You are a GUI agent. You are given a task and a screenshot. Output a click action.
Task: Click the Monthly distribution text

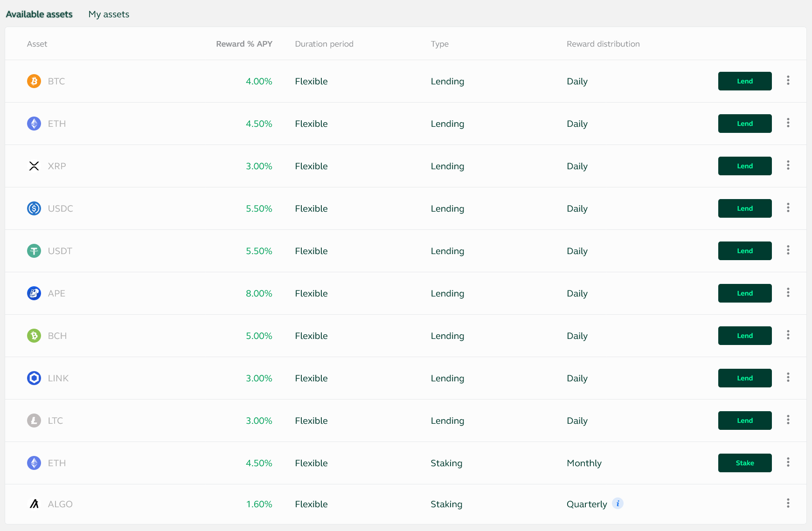click(584, 463)
